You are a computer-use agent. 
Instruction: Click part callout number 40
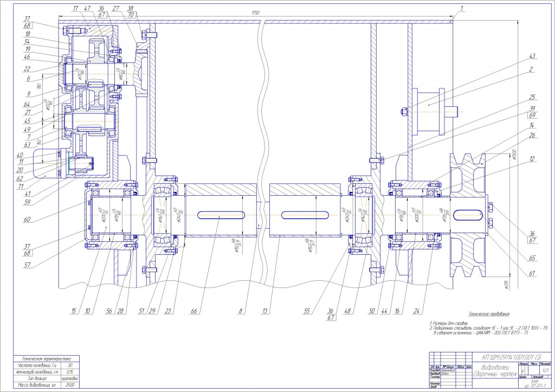(19, 155)
